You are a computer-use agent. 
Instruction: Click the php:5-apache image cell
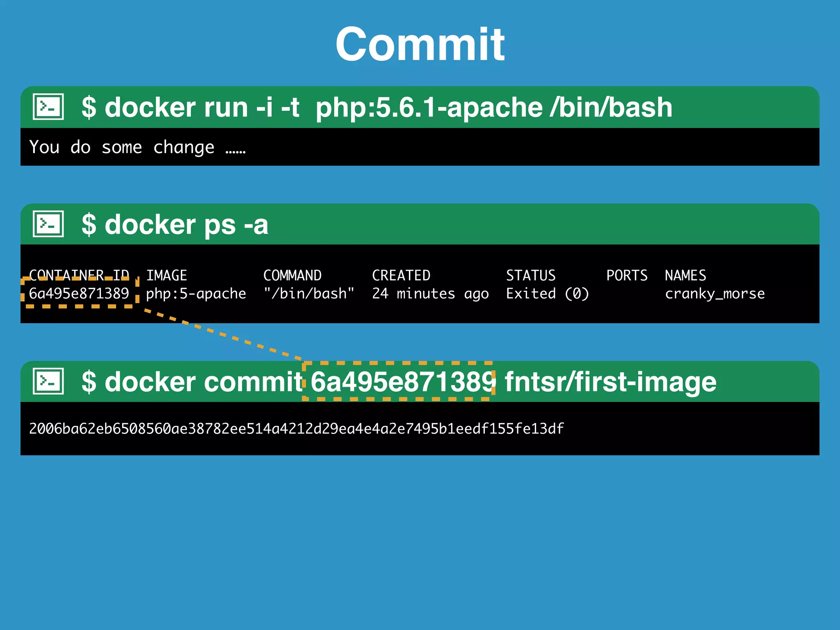click(196, 294)
